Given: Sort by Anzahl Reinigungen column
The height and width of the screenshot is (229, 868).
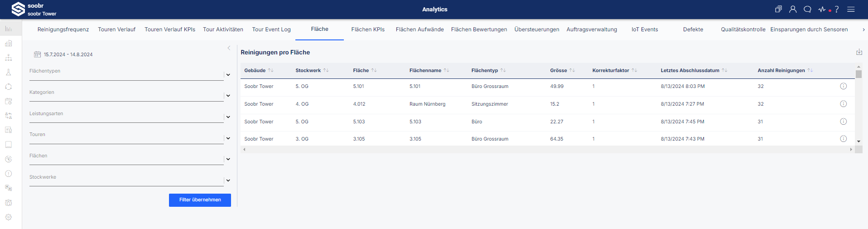Looking at the screenshot, I should coord(785,70).
